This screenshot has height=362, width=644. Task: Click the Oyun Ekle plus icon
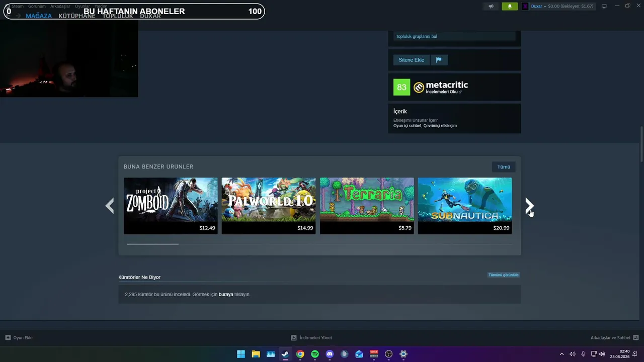tap(8, 338)
